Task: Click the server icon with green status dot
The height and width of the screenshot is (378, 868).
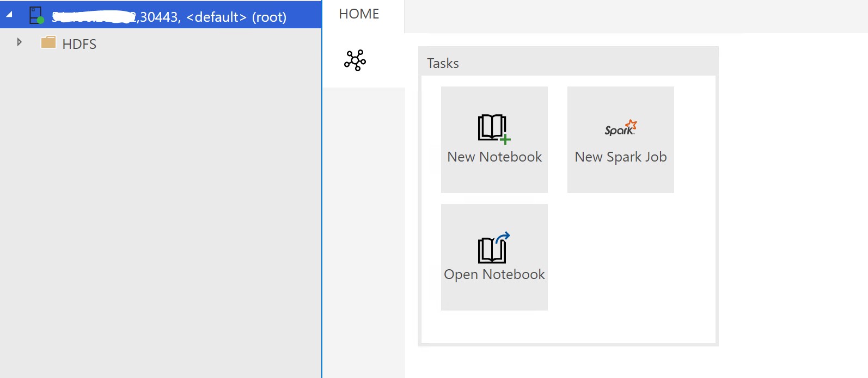Action: [35, 15]
